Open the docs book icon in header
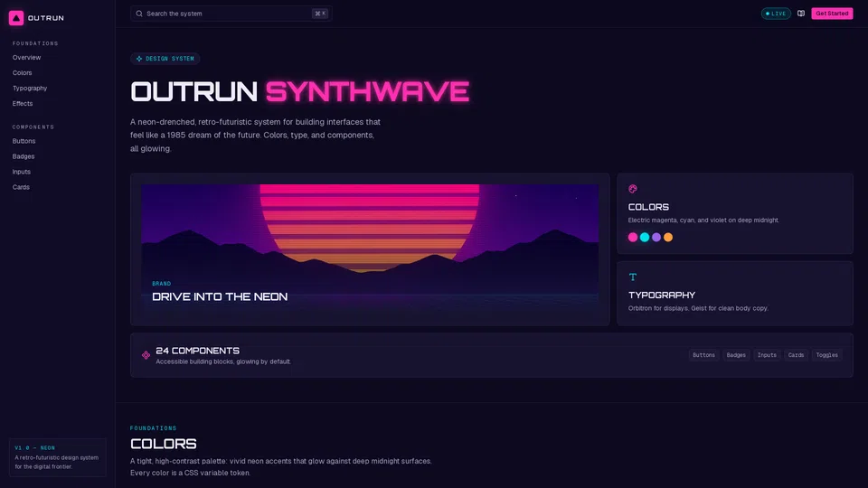The image size is (868, 488). point(801,14)
